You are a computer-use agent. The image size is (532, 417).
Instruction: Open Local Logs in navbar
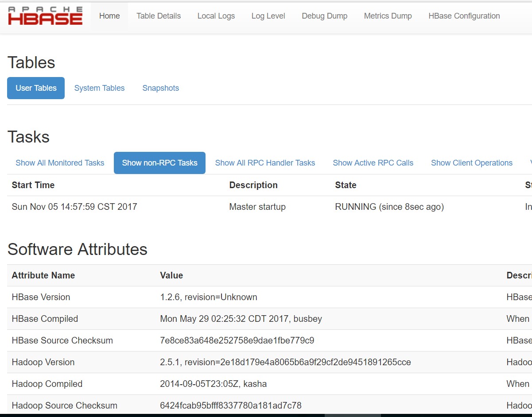[x=216, y=16]
